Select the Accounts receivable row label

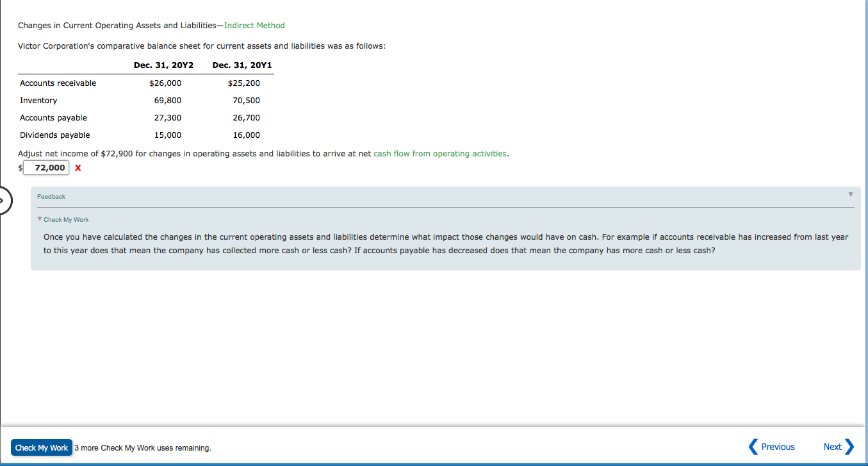pyautogui.click(x=58, y=83)
